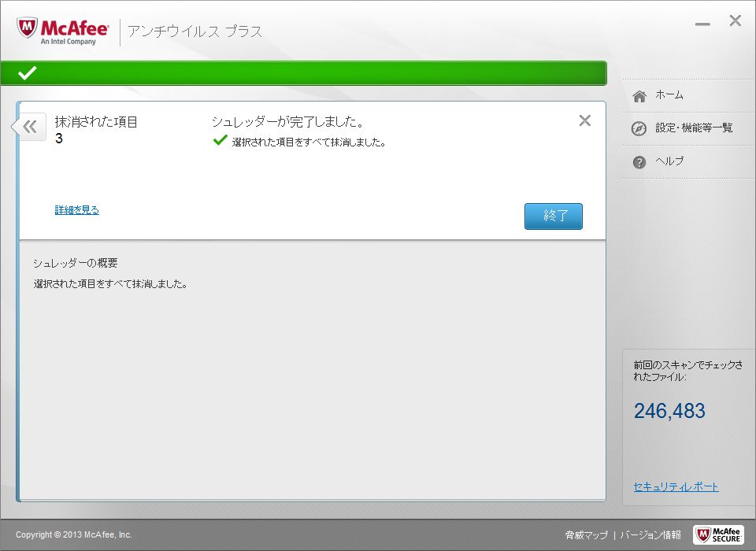Viewport: 756px width, 551px height.
Task: Click the question mark help icon
Action: (x=639, y=162)
